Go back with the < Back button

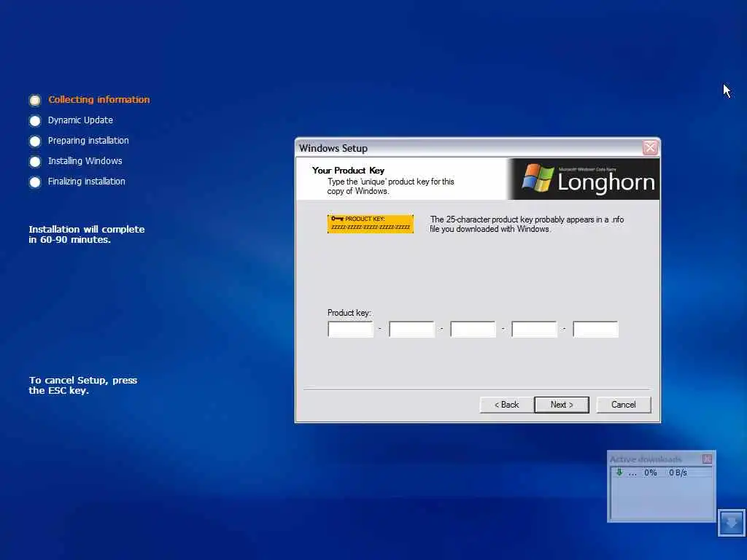coord(506,405)
